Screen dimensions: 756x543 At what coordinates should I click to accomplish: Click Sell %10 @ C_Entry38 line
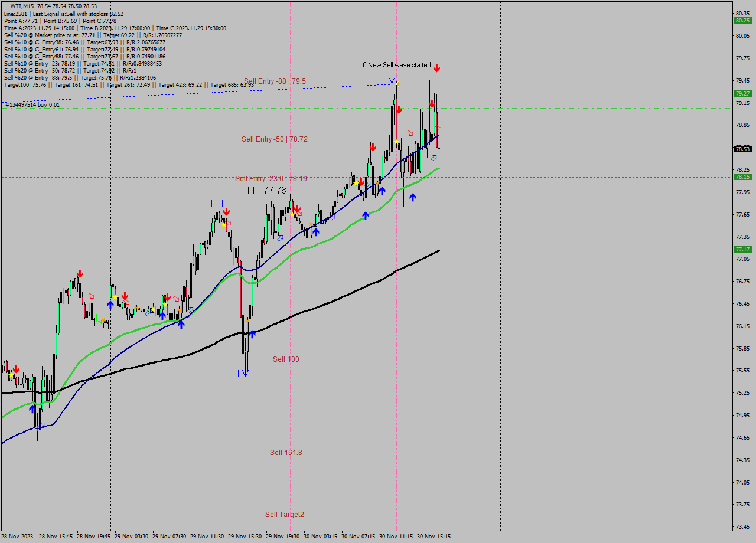[x=84, y=42]
